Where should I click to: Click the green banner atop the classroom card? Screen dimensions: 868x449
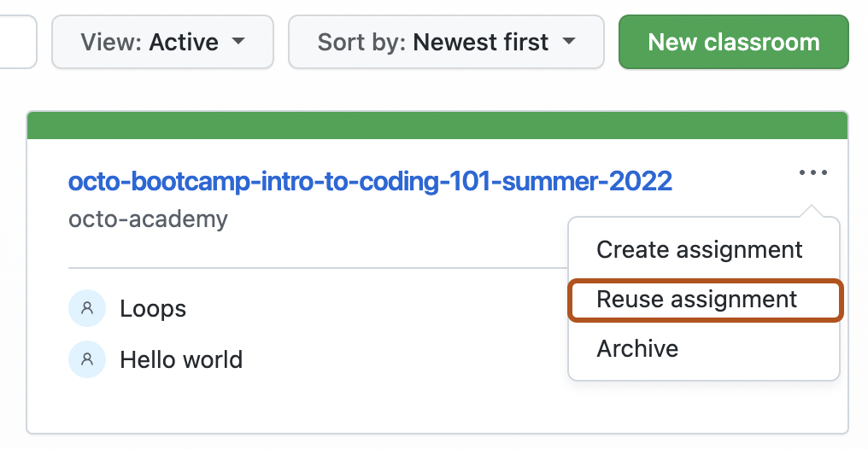click(437, 125)
